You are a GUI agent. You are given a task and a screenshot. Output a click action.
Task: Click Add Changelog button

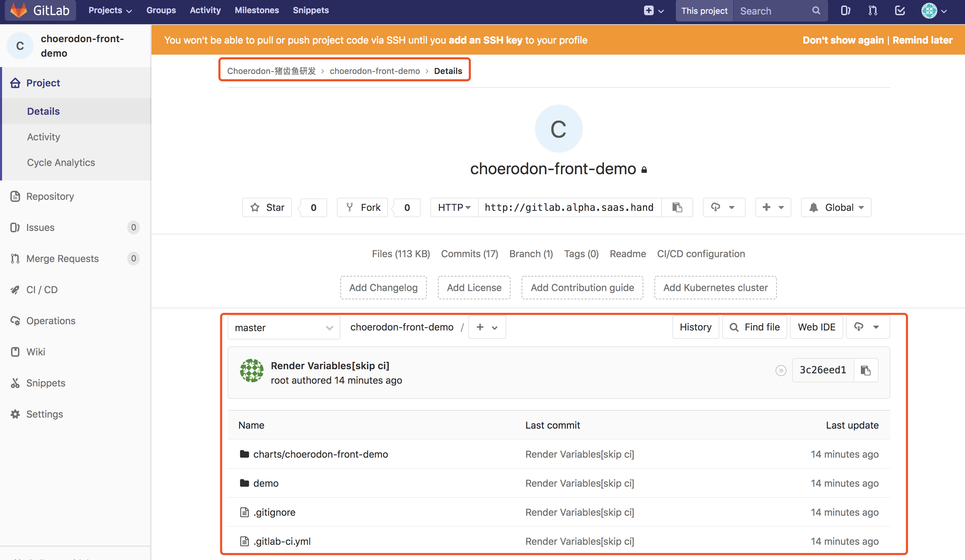384,287
